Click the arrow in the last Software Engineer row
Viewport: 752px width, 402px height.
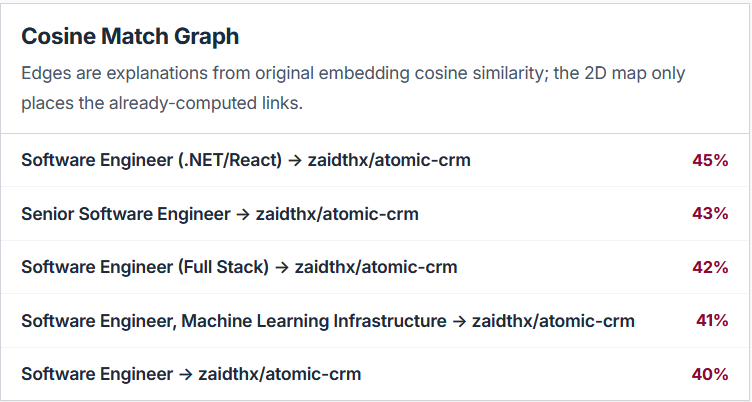[186, 374]
